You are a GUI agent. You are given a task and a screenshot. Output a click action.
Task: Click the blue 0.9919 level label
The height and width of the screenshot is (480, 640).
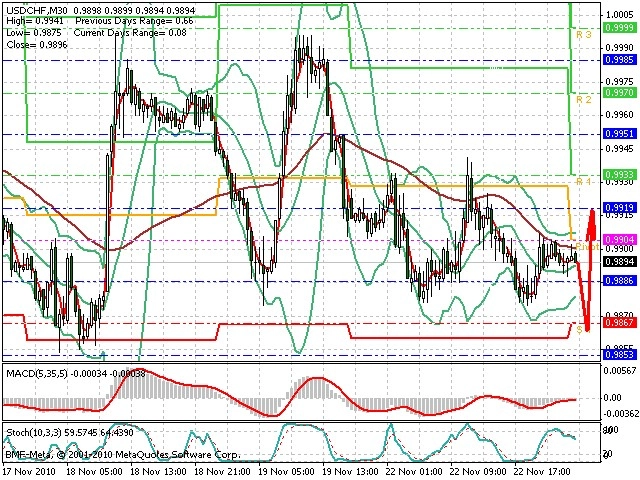[x=620, y=208]
